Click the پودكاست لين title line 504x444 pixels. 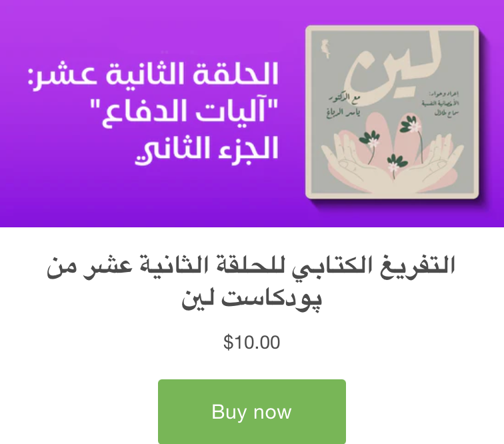tap(252, 300)
